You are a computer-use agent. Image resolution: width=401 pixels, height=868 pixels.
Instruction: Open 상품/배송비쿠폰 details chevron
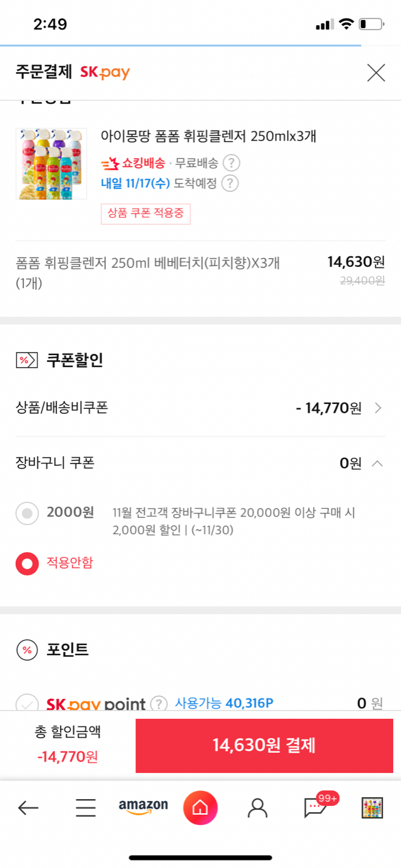click(378, 408)
